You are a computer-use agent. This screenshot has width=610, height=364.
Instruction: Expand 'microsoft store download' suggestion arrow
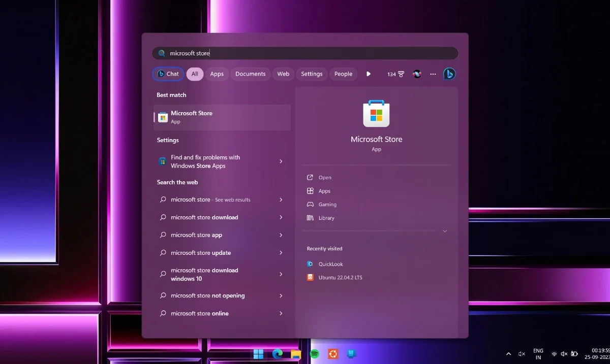(x=281, y=217)
